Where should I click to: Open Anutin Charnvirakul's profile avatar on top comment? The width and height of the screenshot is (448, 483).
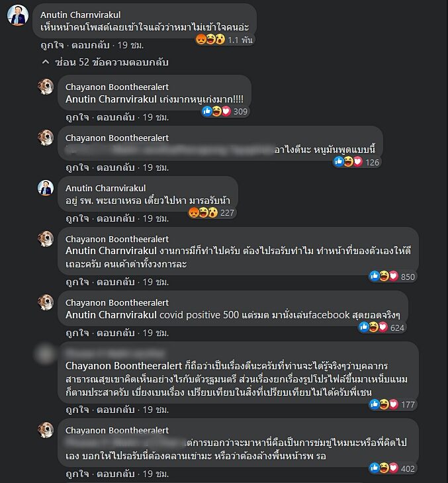[x=18, y=15]
